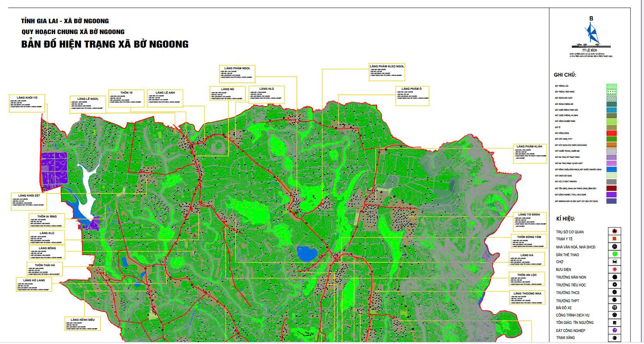Select the red Đất công cộng swatch
This screenshot has width=644, height=344.
coord(611,133)
